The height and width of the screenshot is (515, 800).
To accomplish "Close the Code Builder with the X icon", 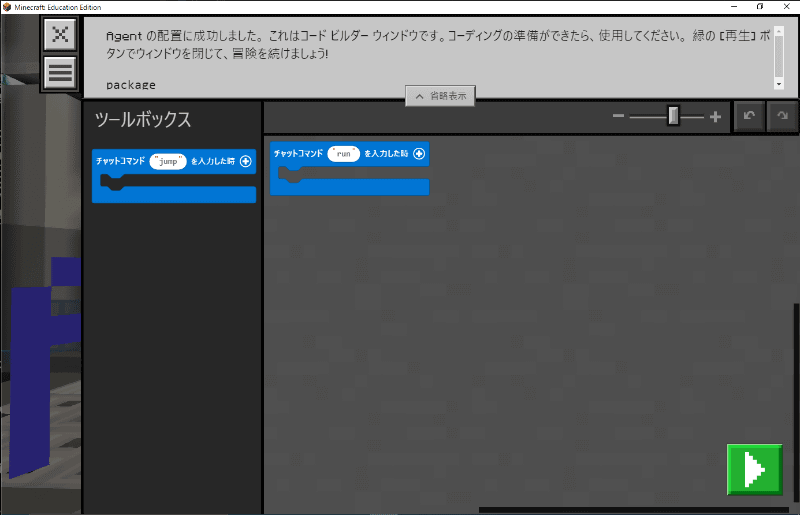I will pos(60,34).
